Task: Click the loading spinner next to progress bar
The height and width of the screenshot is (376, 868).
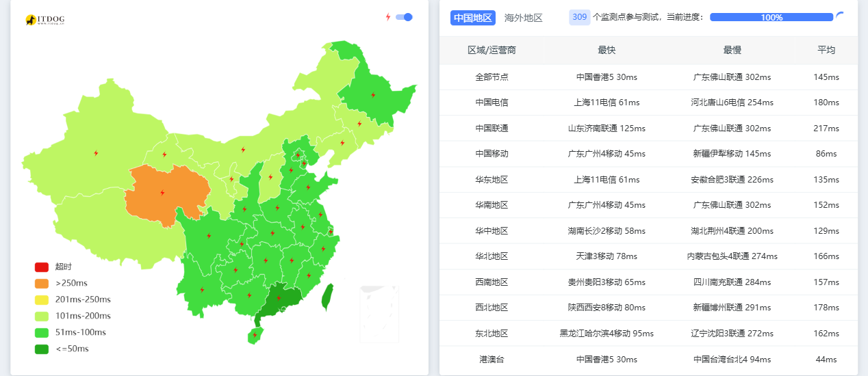Action: pyautogui.click(x=841, y=16)
